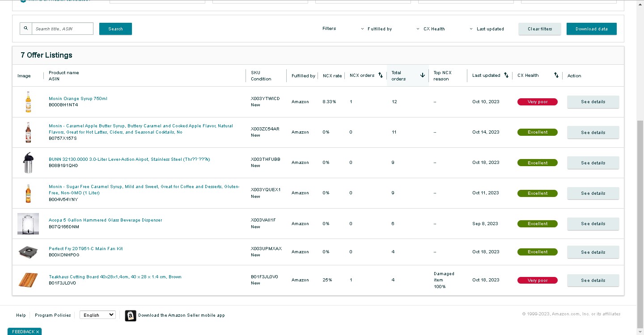
Task: Click the Search button
Action: 115,29
